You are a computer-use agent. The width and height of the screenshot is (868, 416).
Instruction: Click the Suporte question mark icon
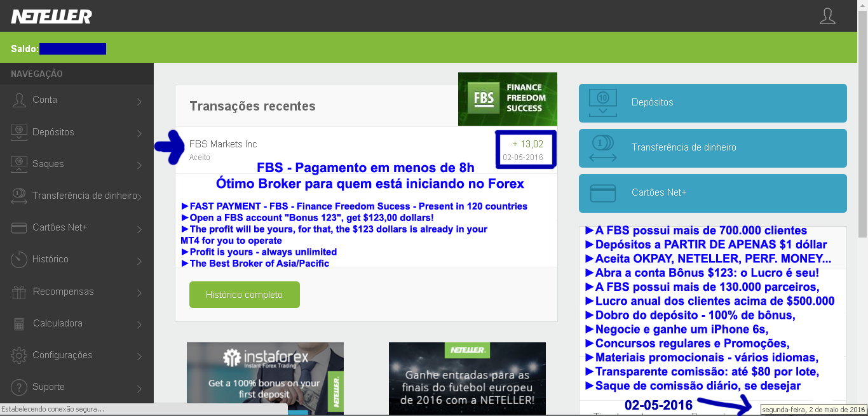[x=20, y=387]
